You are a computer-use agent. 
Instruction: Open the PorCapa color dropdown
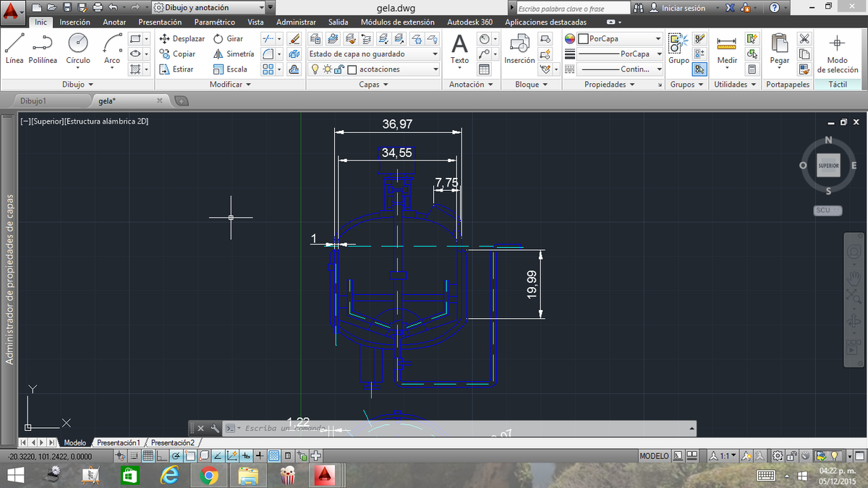[620, 38]
